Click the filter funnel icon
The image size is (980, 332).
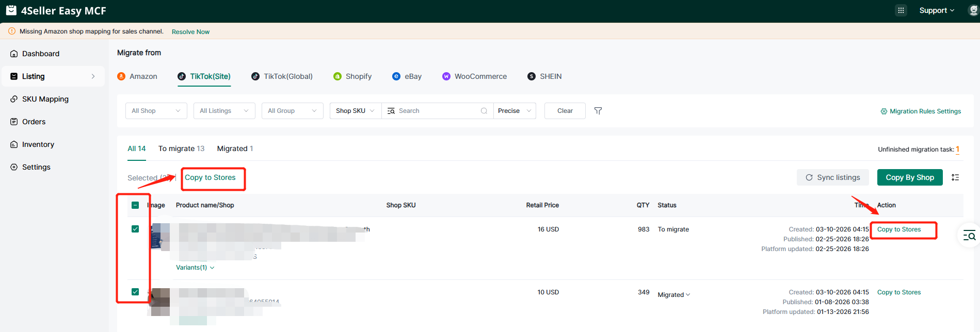(x=598, y=111)
